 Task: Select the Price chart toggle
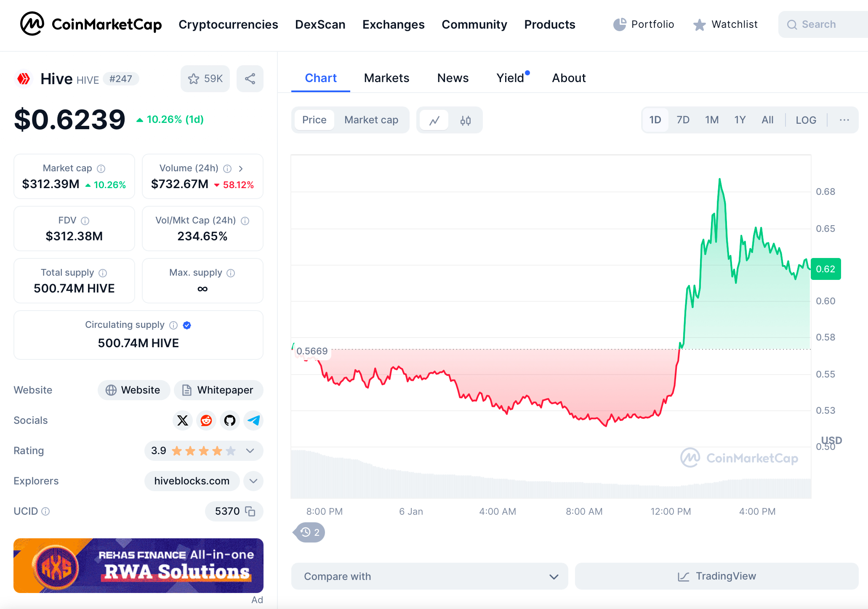coord(314,120)
